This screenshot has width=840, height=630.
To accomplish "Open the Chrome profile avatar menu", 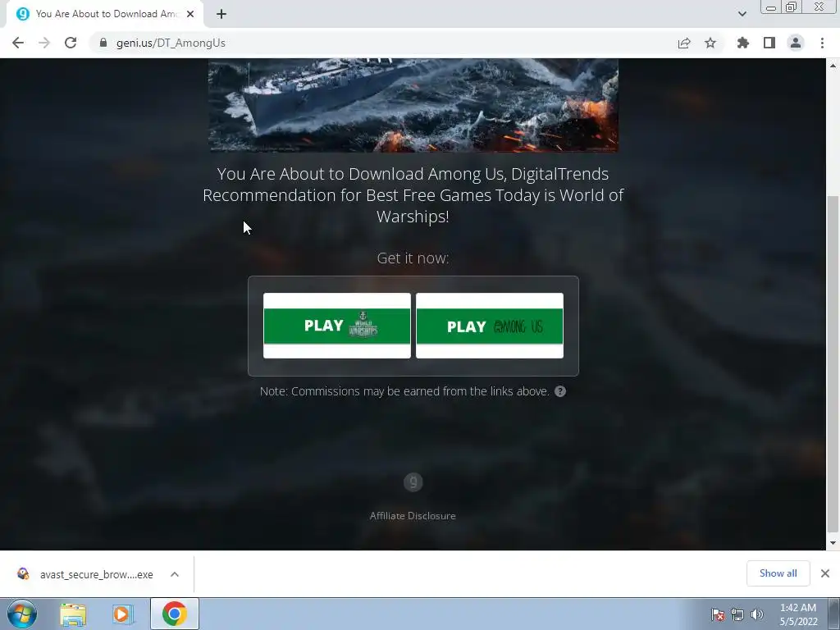I will [x=796, y=43].
